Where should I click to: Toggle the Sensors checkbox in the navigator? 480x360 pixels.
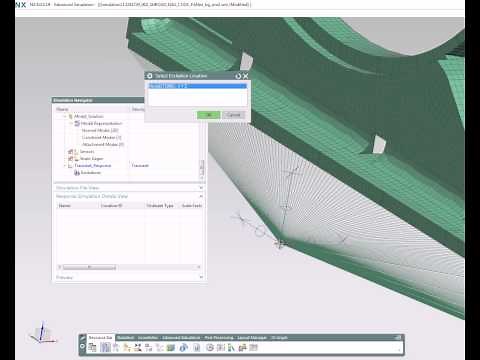70,152
